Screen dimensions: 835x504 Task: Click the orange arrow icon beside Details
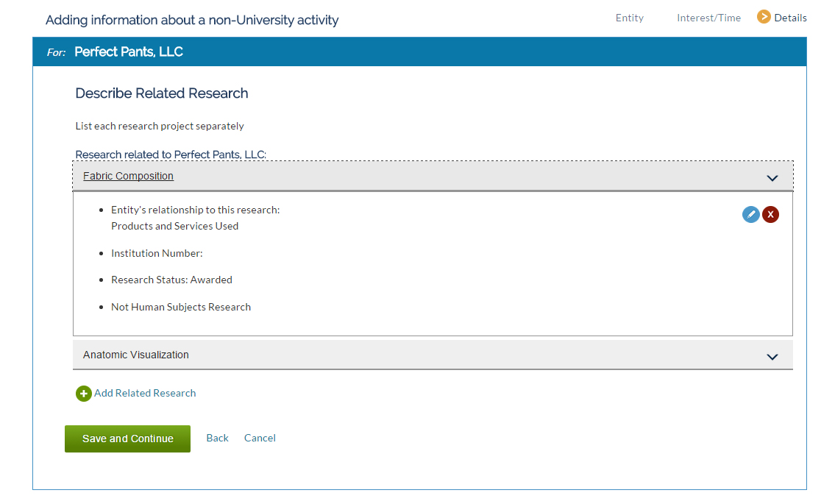(x=764, y=17)
